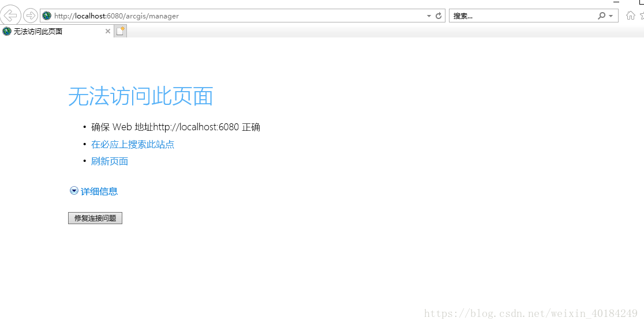Click the 确保 Web 地址 localhost:6080 正确 text

(176, 127)
